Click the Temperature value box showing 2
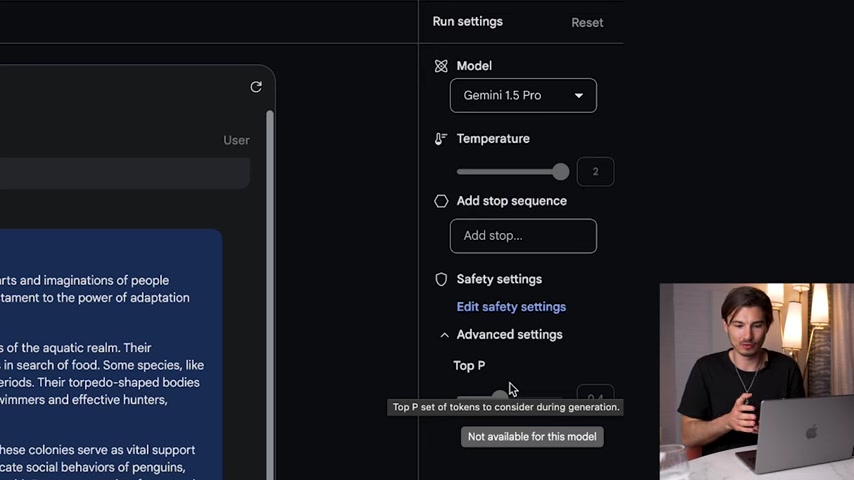 595,172
